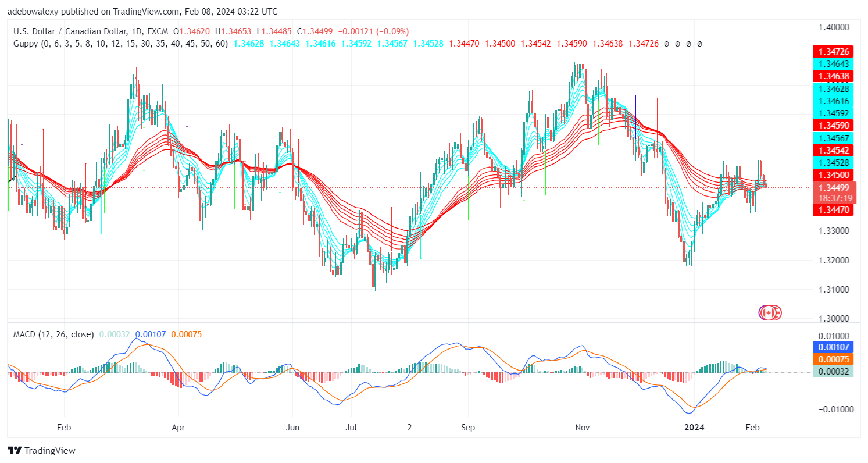Viewport: 868px width, 463px height.
Task: Click the Canadian flag economic event icon
Action: coord(770,312)
